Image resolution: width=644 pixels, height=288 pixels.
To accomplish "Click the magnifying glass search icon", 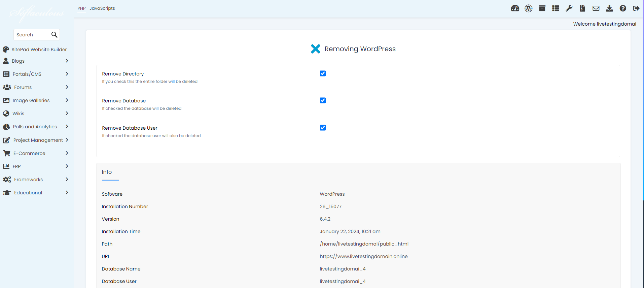I will point(54,34).
